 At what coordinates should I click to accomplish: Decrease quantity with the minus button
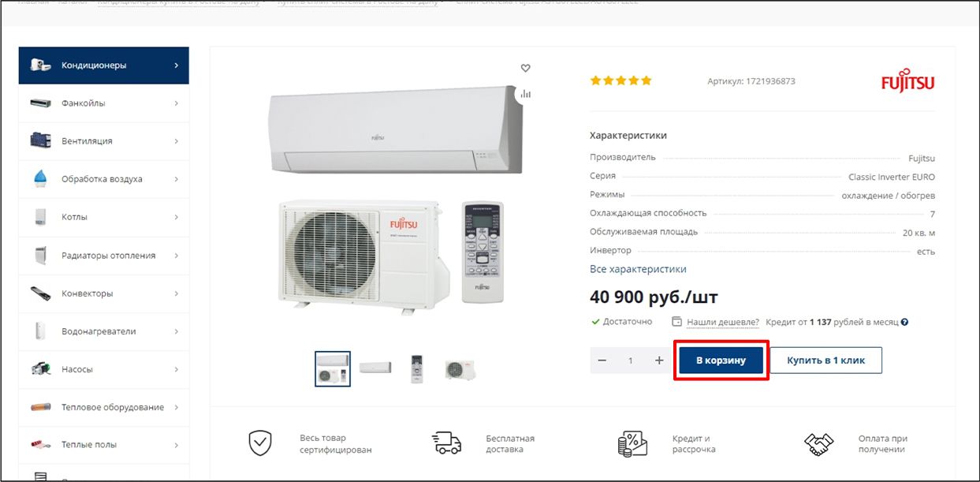click(602, 361)
